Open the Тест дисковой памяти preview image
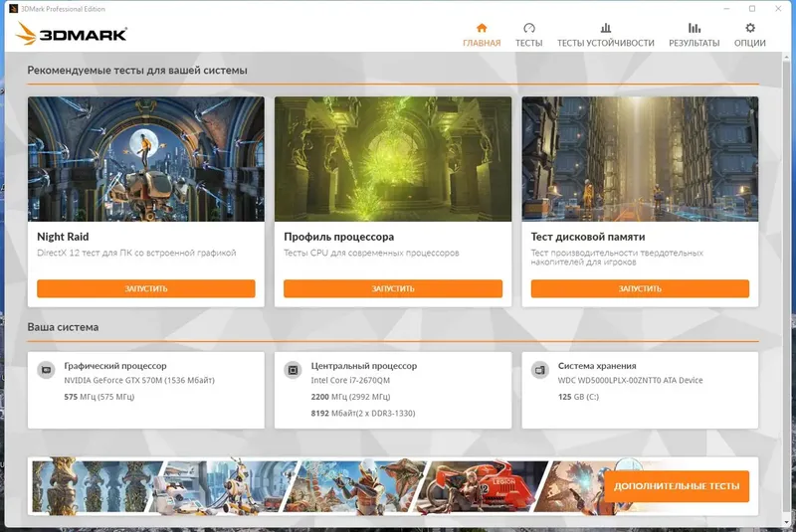The width and height of the screenshot is (796, 532). click(x=640, y=159)
